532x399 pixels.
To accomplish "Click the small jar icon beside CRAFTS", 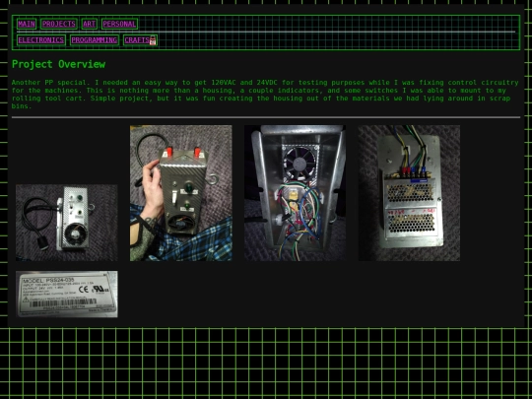I will click(153, 40).
